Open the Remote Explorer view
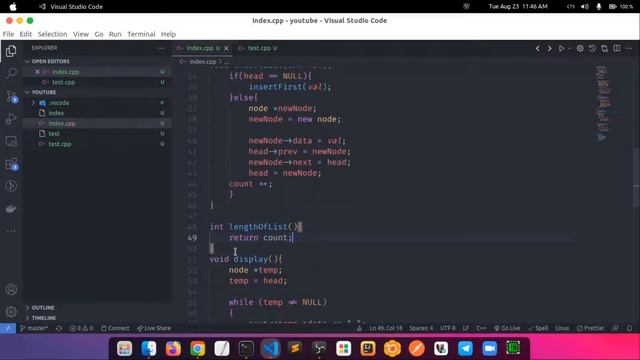This screenshot has height=360, width=640. [11, 141]
